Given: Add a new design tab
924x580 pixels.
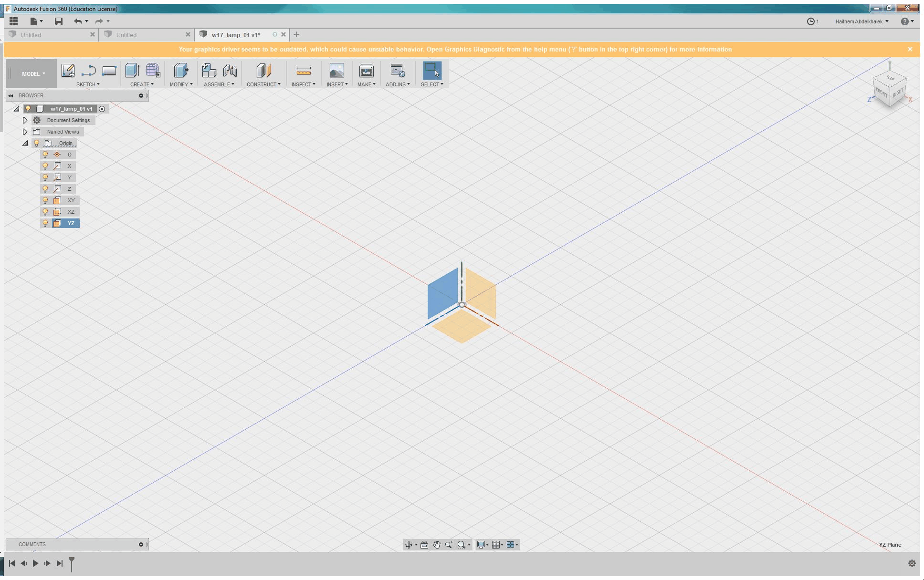Looking at the screenshot, I should 296,34.
